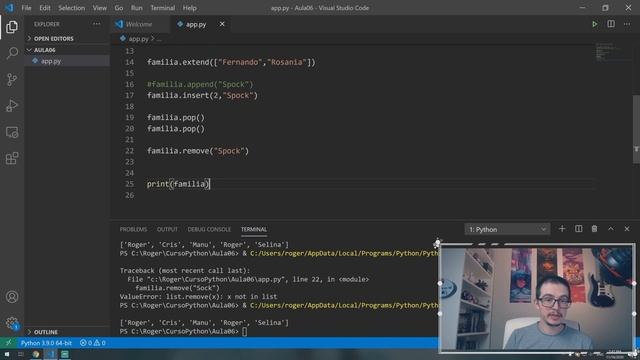Open the Selection menu
Screen dimensions: 640x360
pyautogui.click(x=71, y=8)
